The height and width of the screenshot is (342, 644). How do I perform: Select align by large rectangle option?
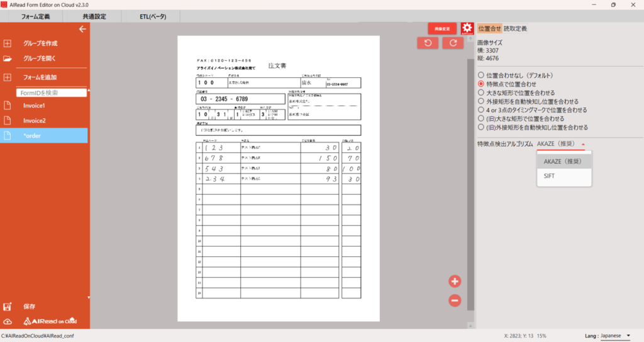(481, 92)
